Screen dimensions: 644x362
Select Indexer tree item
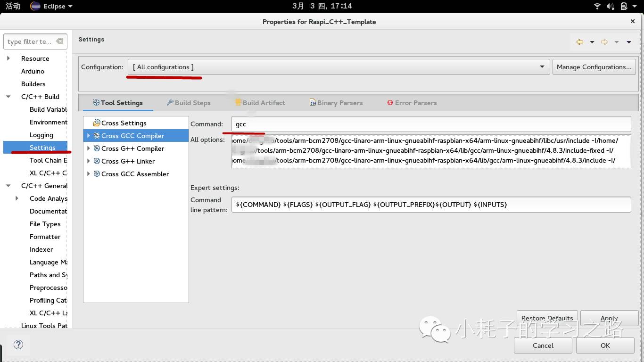coord(41,249)
